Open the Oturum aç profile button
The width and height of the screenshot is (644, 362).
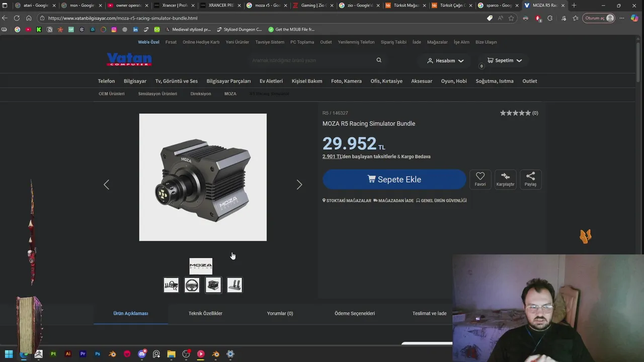599,18
